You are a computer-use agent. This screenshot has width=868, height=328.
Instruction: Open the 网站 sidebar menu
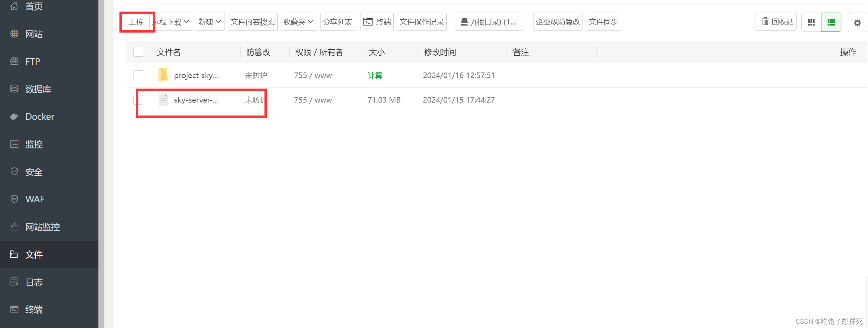click(34, 34)
